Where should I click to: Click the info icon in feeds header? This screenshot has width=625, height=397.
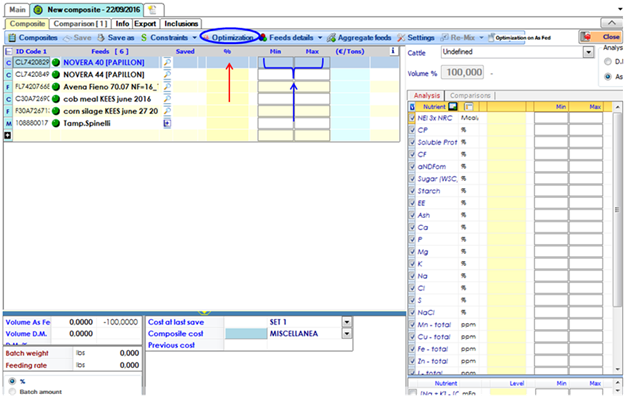pos(393,51)
